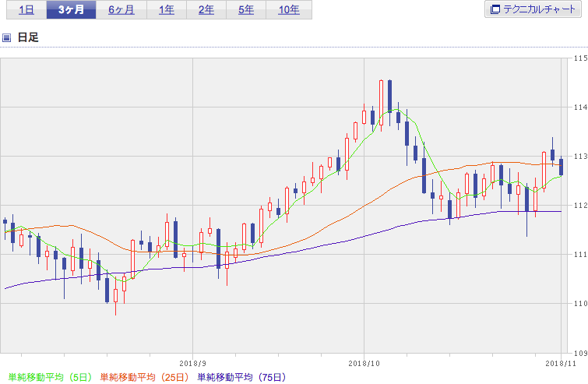
Task: Click the 112 price axis label
Action: 580,205
